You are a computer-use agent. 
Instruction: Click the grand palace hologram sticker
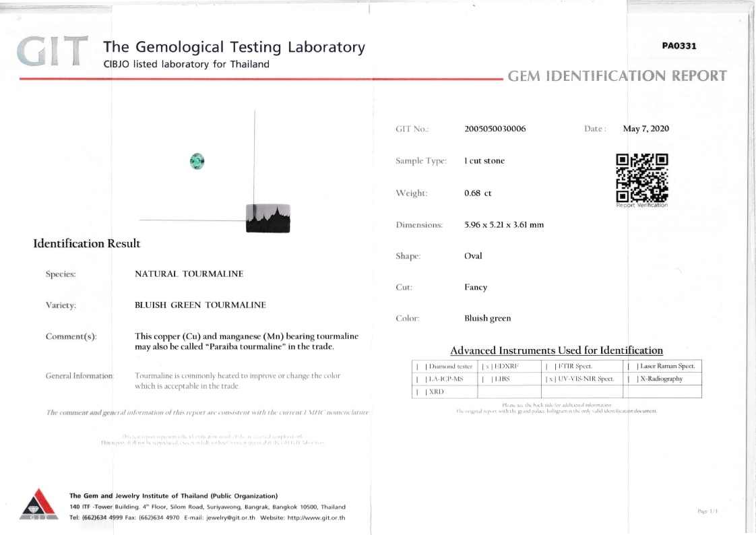tap(268, 218)
